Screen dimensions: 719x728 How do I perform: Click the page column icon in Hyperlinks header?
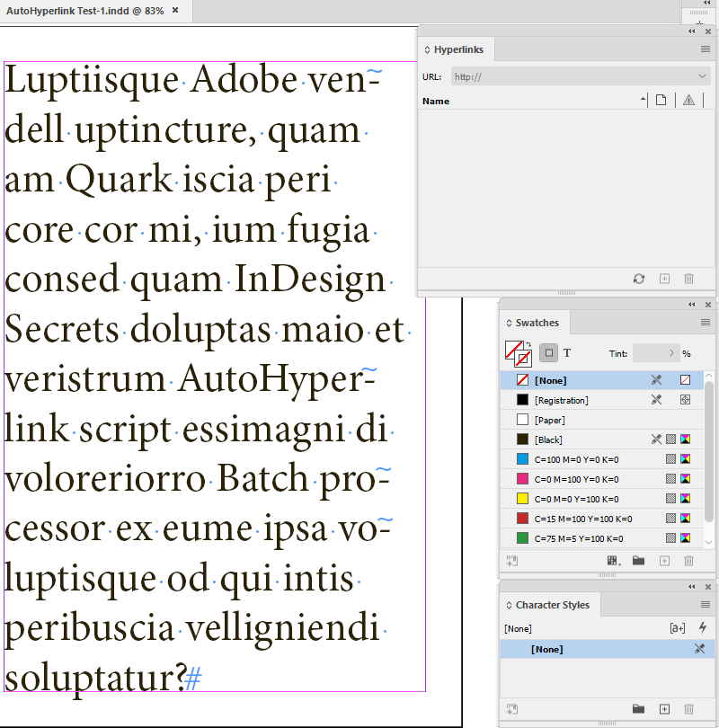click(x=661, y=100)
